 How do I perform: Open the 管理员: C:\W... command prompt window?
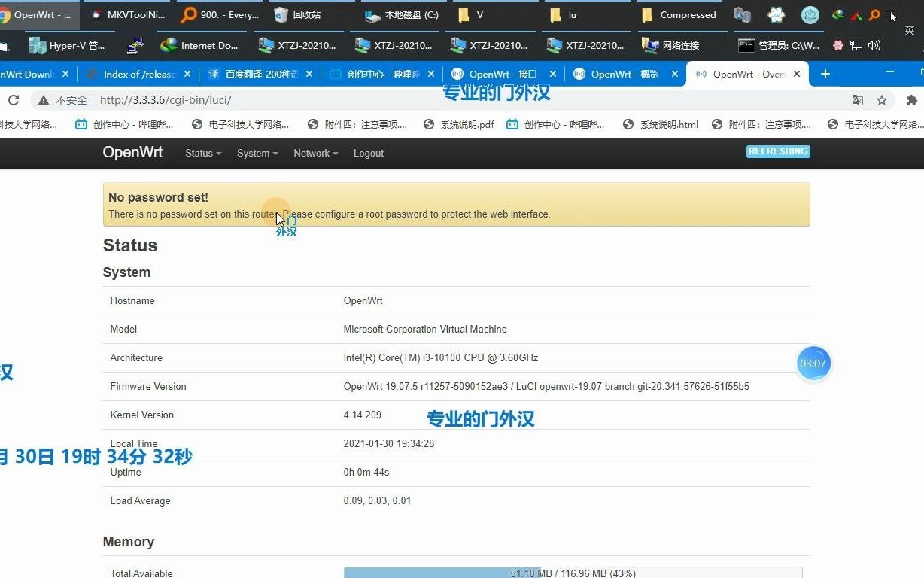click(780, 45)
